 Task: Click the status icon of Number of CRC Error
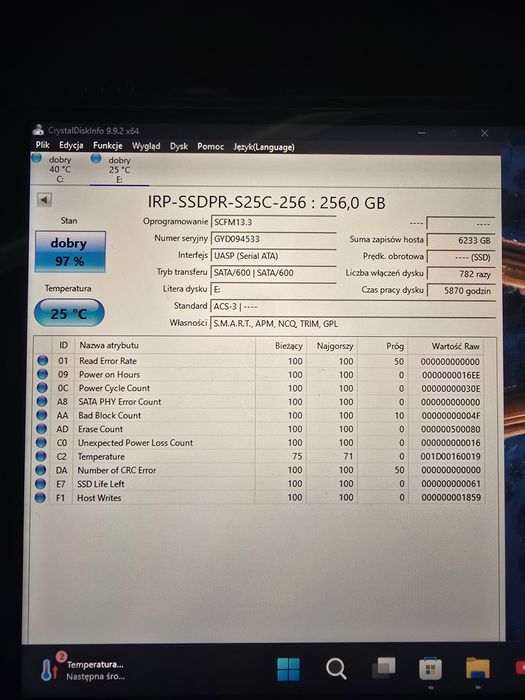(41, 470)
